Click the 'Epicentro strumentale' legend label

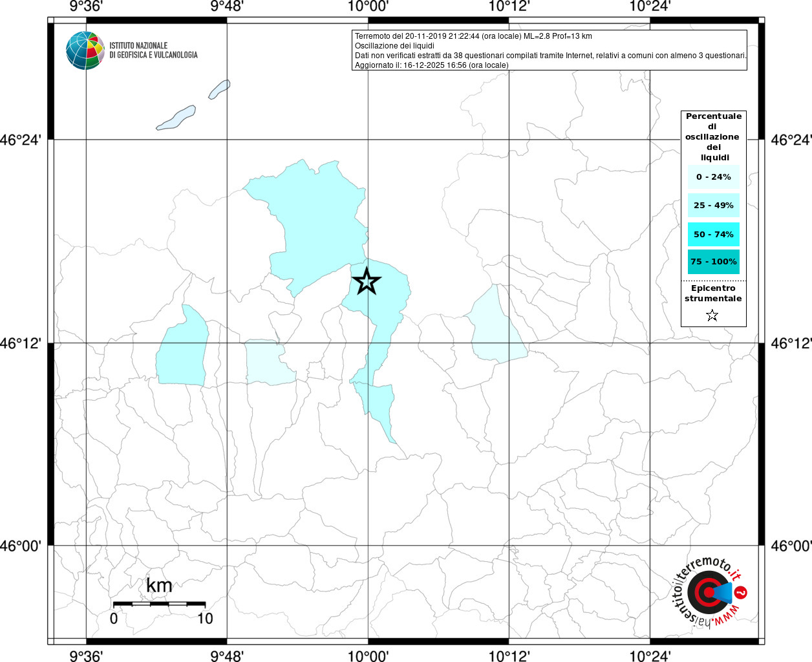tap(713, 294)
